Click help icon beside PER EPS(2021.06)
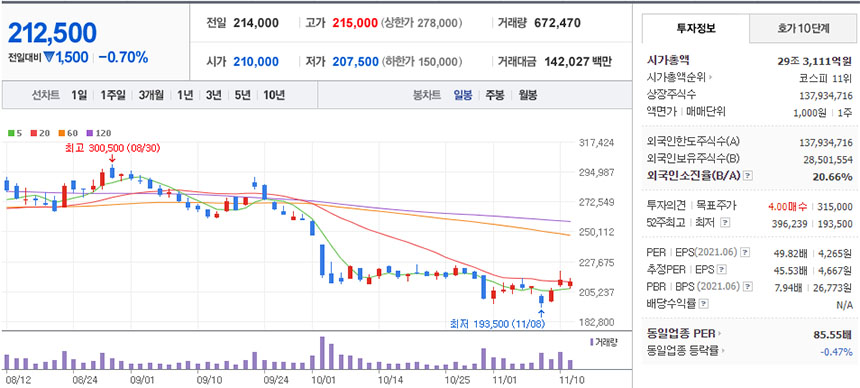 (745, 252)
